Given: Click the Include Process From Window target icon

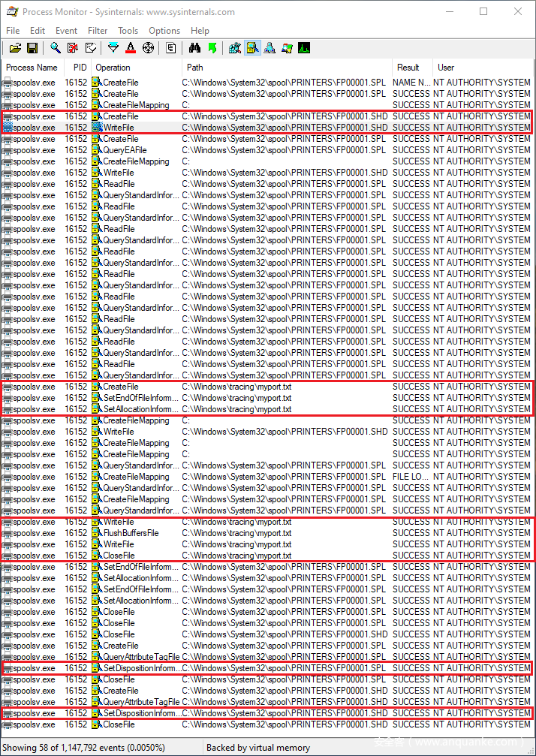Looking at the screenshot, I should click(148, 48).
